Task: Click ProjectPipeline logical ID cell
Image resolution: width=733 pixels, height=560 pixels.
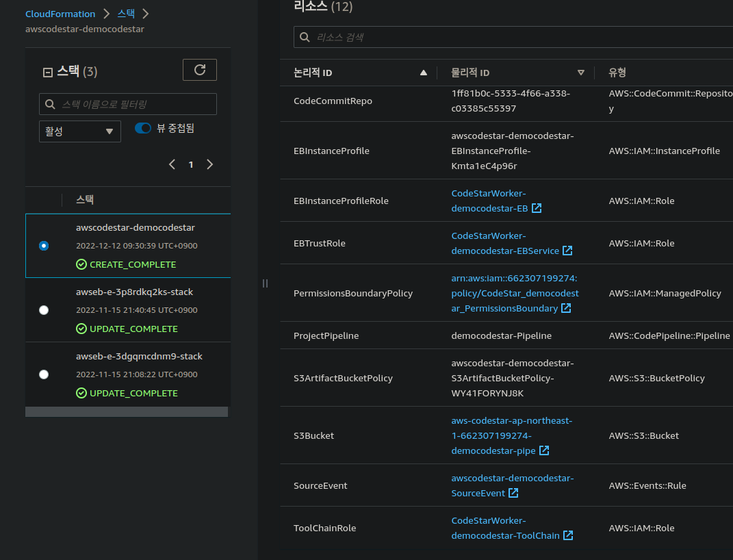Action: point(326,335)
